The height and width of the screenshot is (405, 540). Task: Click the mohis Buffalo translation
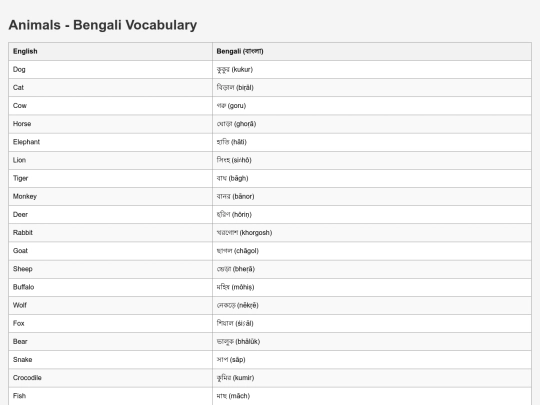click(x=372, y=287)
